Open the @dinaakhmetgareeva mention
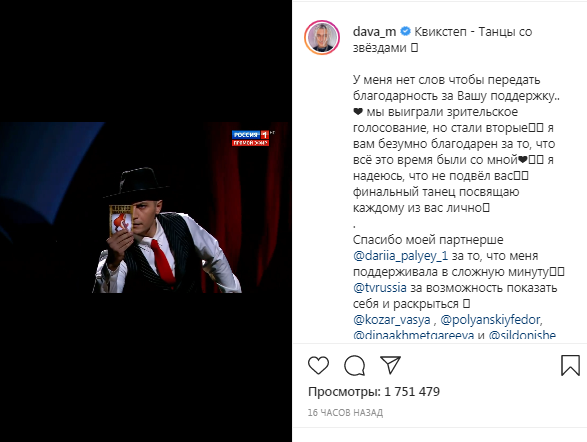 point(414,334)
